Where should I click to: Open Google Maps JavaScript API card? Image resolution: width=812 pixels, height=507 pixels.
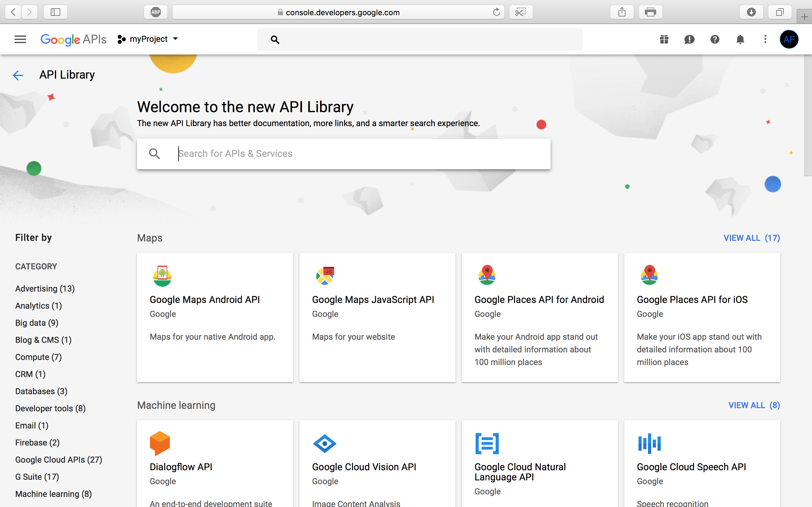click(377, 317)
